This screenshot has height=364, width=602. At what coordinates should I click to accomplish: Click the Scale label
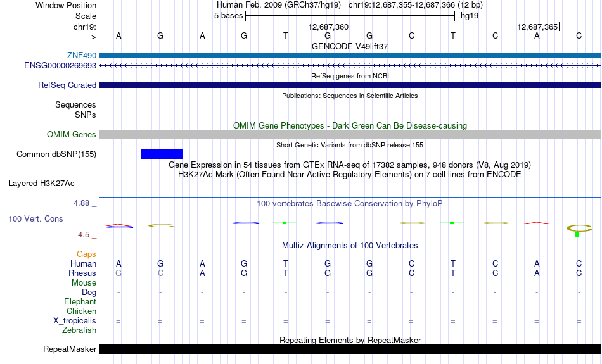pos(86,16)
